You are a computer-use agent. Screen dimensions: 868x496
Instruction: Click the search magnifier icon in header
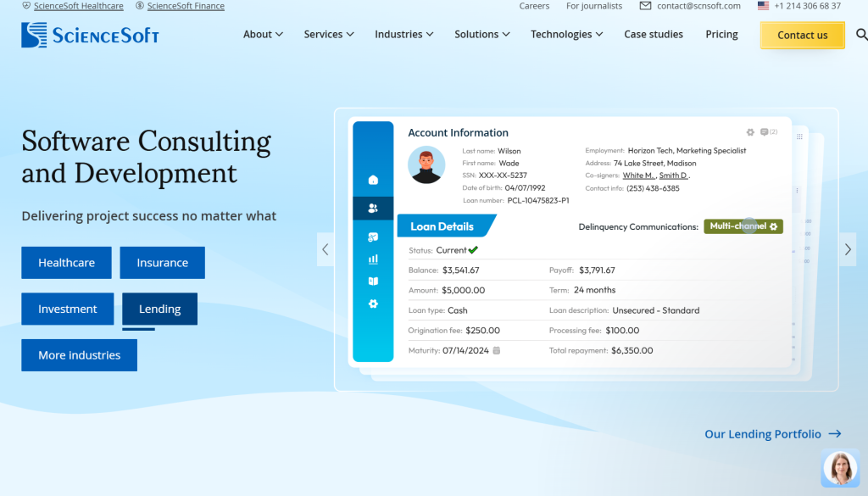pos(861,35)
